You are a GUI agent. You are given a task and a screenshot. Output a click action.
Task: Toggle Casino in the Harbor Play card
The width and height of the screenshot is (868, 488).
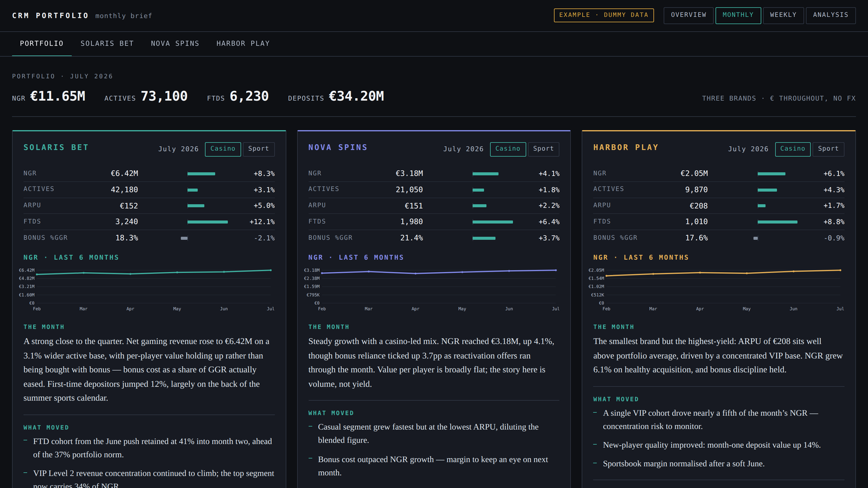pyautogui.click(x=793, y=149)
